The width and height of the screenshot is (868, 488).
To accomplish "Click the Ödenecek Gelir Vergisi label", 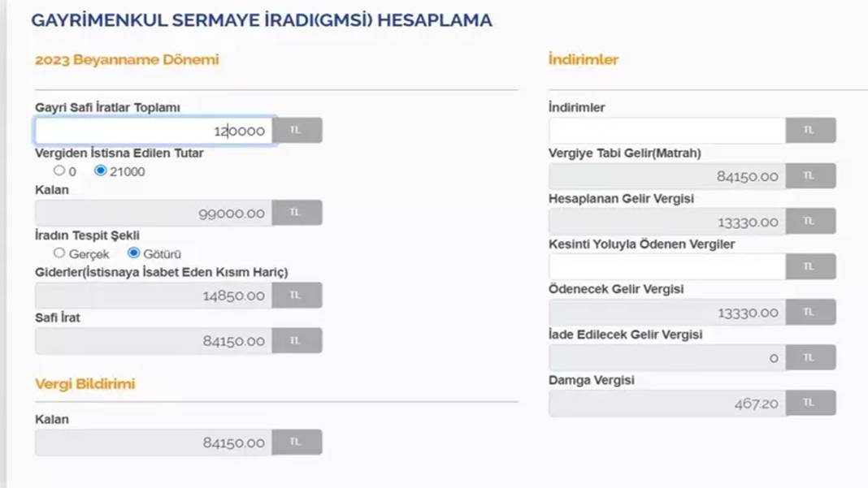I will pyautogui.click(x=616, y=289).
